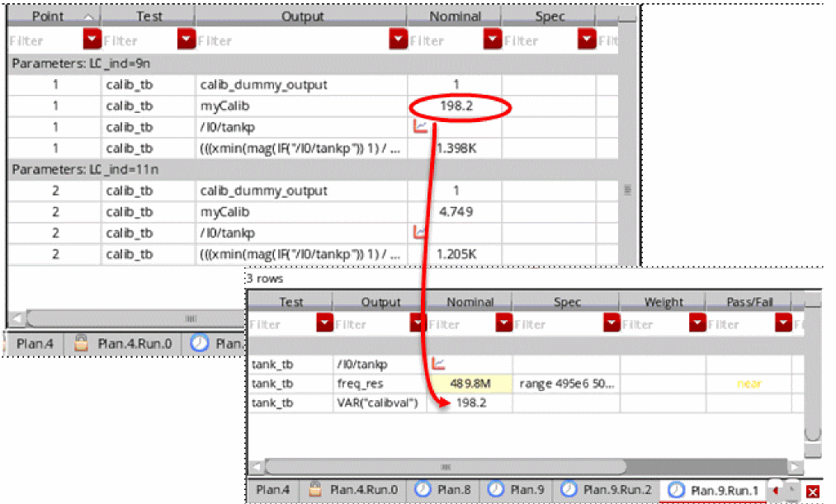Click the upper table Nominal column header
The height and width of the screenshot is (504, 836).
[454, 16]
